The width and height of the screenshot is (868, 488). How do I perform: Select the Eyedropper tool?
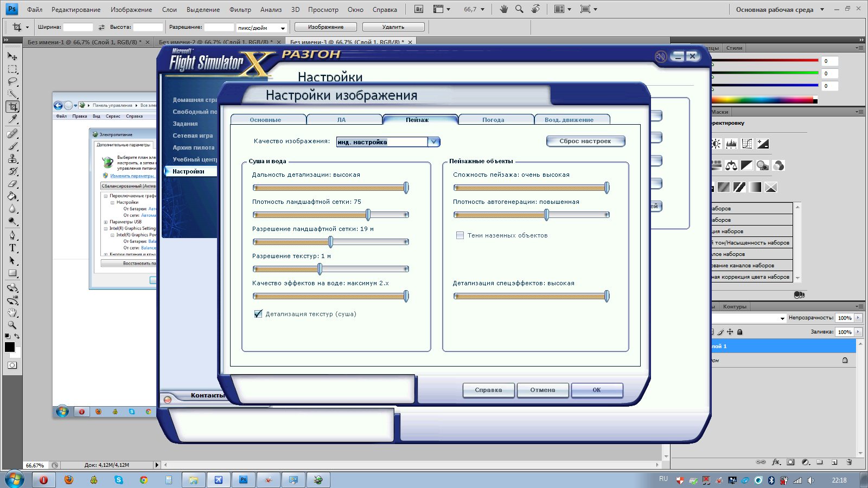click(12, 119)
